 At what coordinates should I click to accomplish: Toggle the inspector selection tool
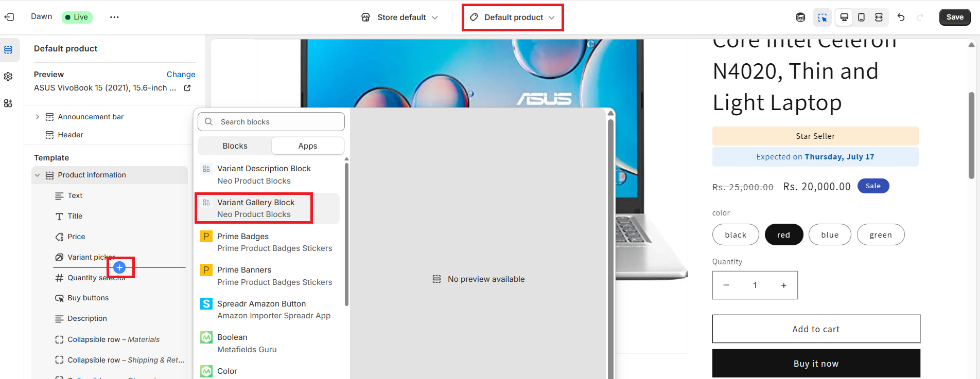click(822, 17)
